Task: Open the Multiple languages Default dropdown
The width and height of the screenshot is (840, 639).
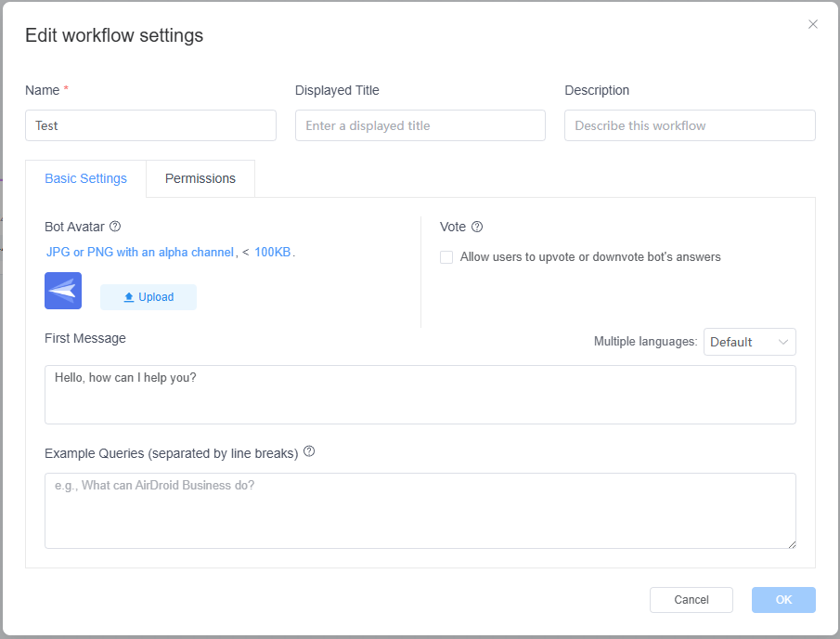Action: tap(749, 342)
